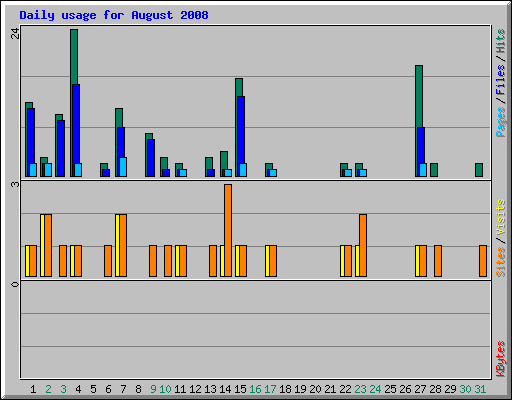Click the cyan pages bar for day 27
The image size is (512, 400).
[423, 170]
